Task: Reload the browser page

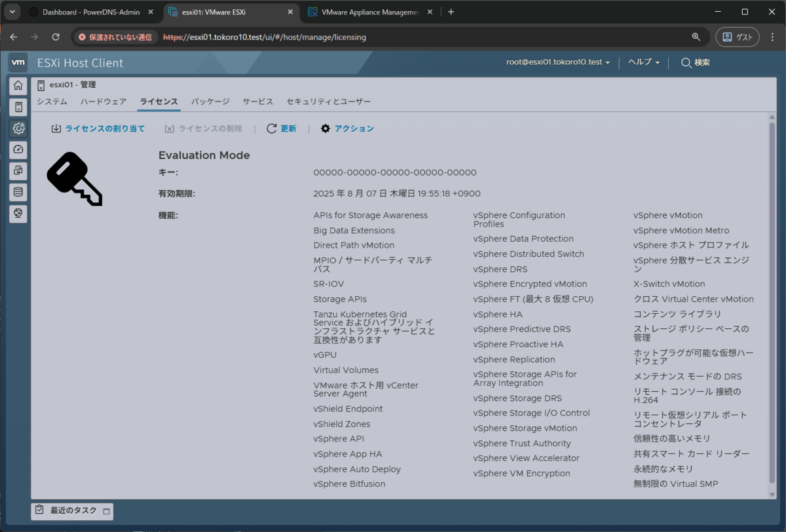Action: pyautogui.click(x=56, y=37)
